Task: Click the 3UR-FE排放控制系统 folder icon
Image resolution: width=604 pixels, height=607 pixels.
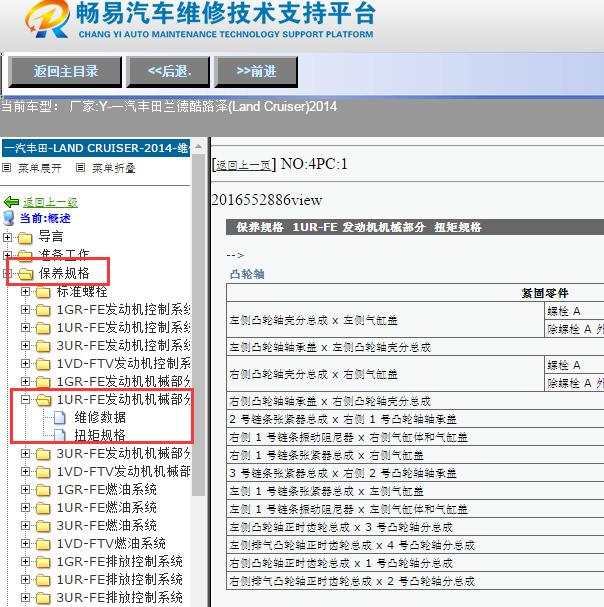Action: [43, 598]
